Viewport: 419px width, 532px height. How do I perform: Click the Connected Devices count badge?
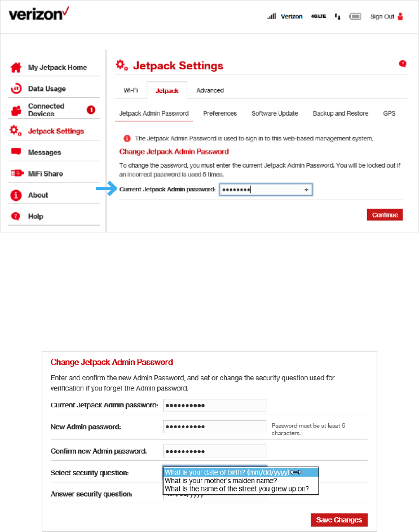91,109
